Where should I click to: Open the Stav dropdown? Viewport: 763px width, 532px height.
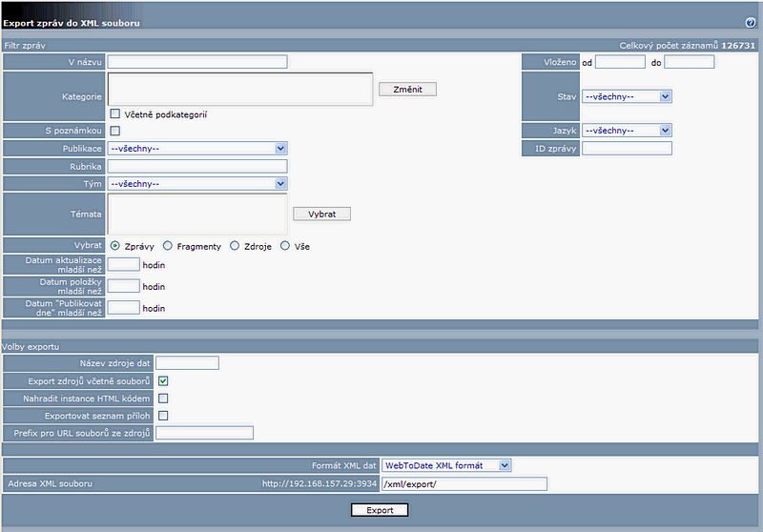click(627, 95)
